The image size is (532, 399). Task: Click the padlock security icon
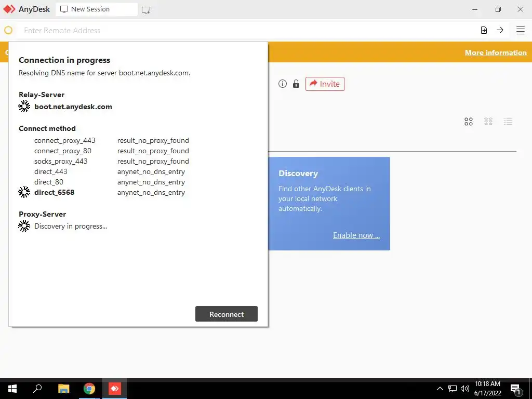pos(296,84)
